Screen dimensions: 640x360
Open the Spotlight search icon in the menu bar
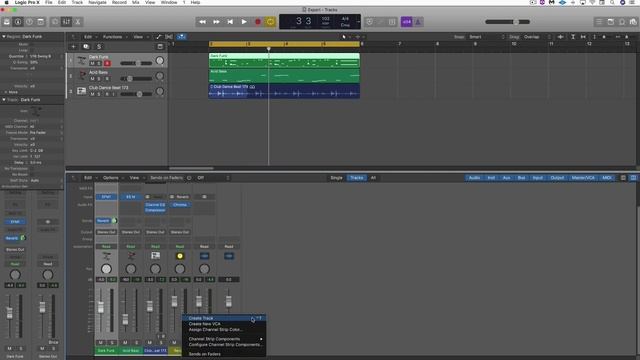point(612,2)
